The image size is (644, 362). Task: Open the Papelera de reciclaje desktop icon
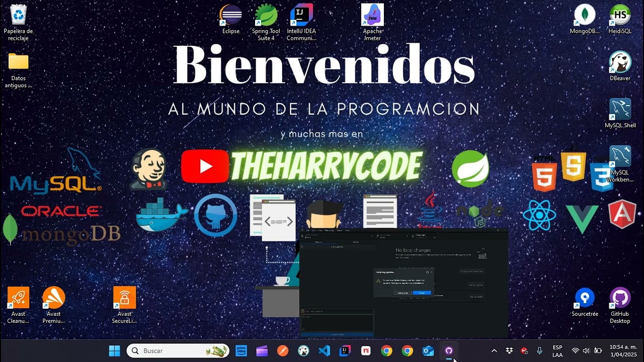19,23
